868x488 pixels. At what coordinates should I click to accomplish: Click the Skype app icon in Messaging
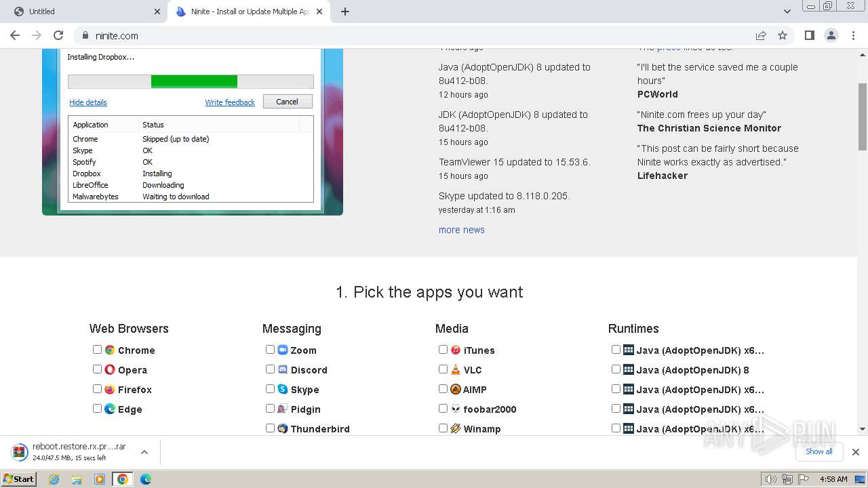pyautogui.click(x=283, y=390)
